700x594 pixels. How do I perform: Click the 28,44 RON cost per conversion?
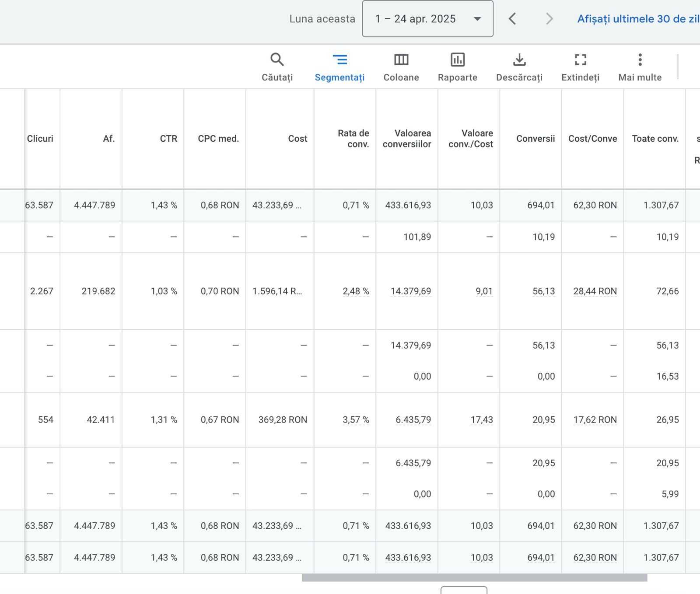coord(595,291)
